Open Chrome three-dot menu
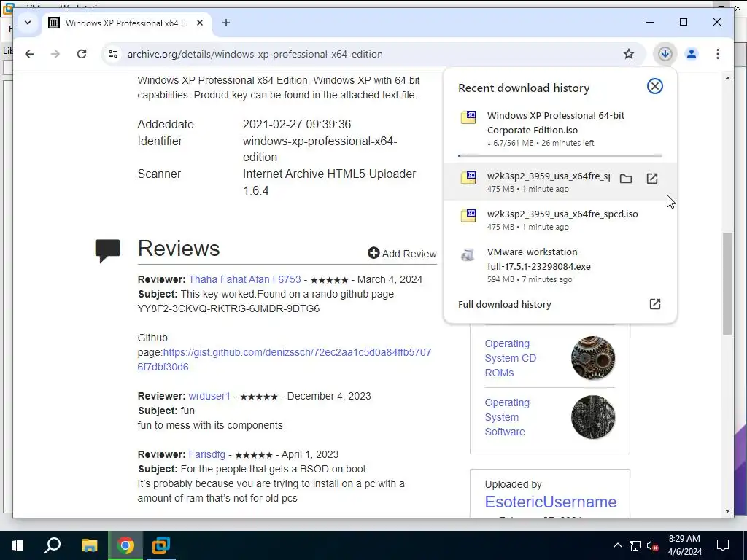The width and height of the screenshot is (747, 560). pos(718,54)
